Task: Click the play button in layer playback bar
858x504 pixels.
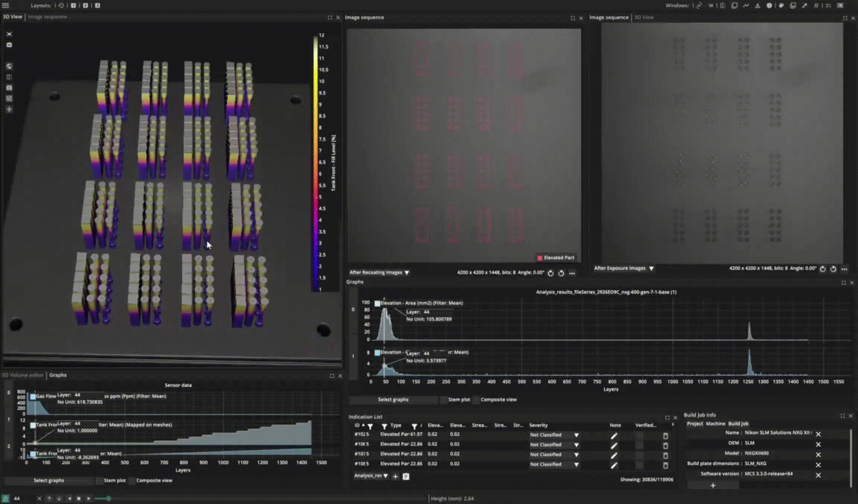Action: point(89,498)
